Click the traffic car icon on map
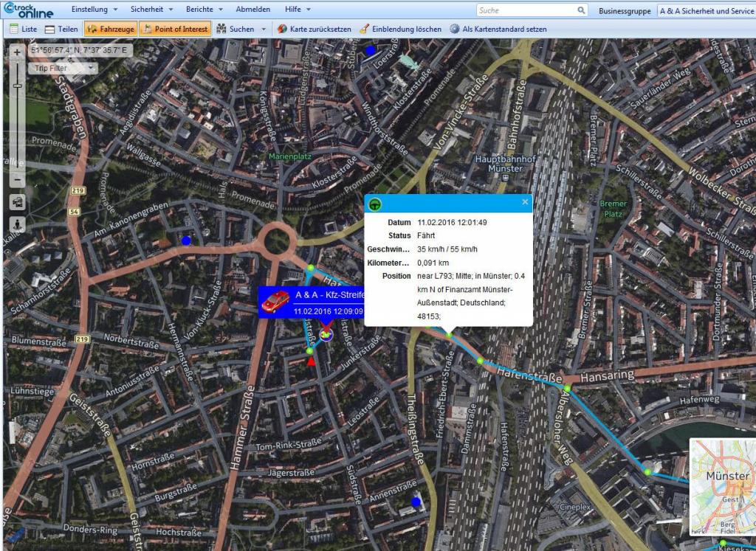The image size is (756, 551). (18, 202)
